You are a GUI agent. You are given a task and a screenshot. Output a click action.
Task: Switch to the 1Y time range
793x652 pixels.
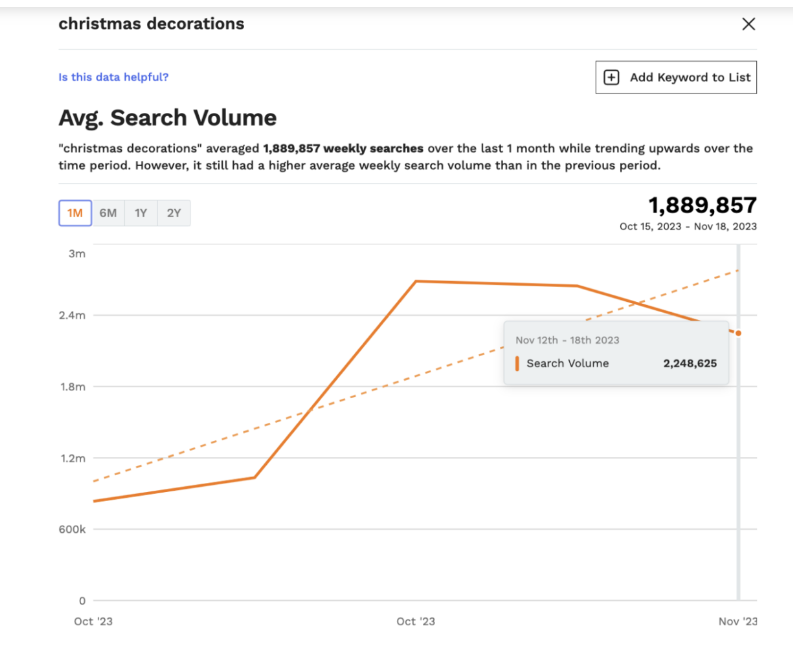tap(141, 213)
